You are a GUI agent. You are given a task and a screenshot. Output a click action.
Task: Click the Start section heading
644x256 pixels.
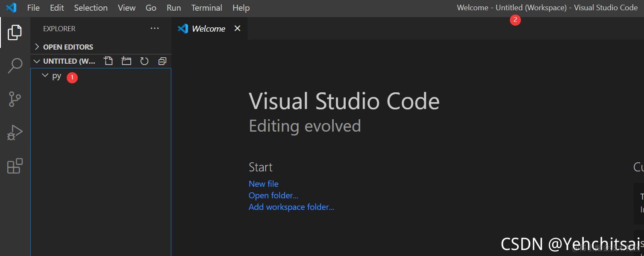click(x=261, y=167)
